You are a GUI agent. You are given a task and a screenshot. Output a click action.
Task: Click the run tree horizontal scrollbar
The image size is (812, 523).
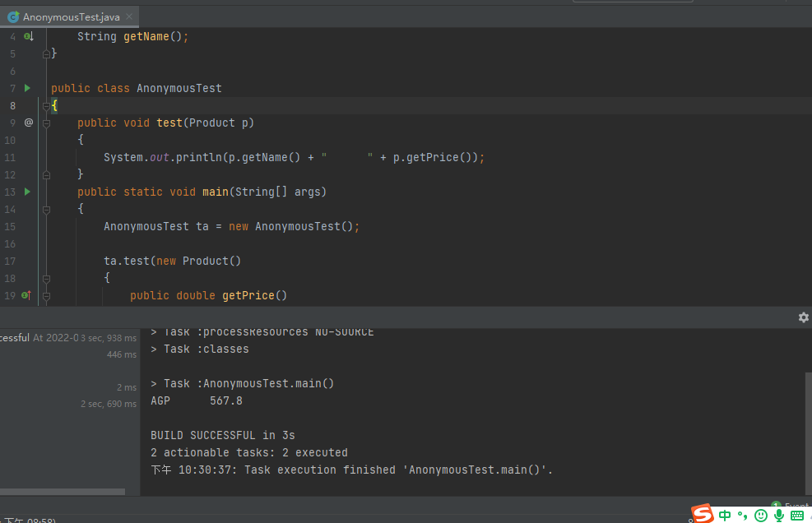63,492
